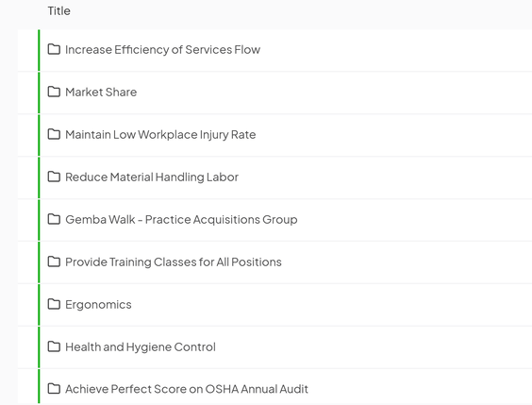Screen dimensions: 532x405
Task: Sort by the Title column header
Action: 58,11
